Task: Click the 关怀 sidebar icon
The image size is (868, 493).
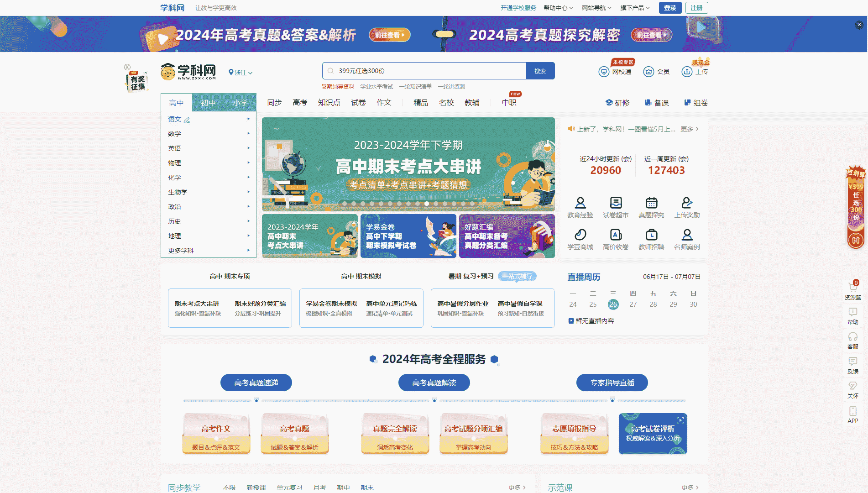Action: 852,386
